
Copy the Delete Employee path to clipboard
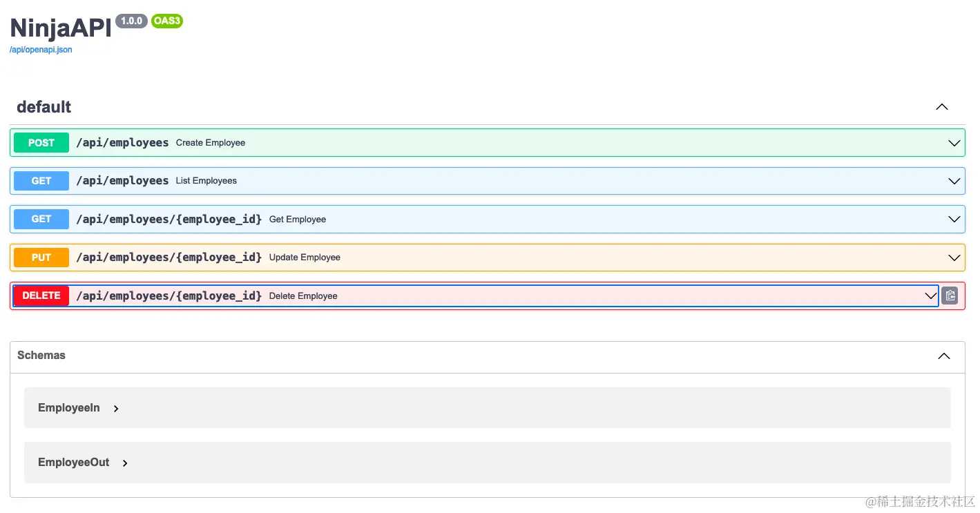950,296
